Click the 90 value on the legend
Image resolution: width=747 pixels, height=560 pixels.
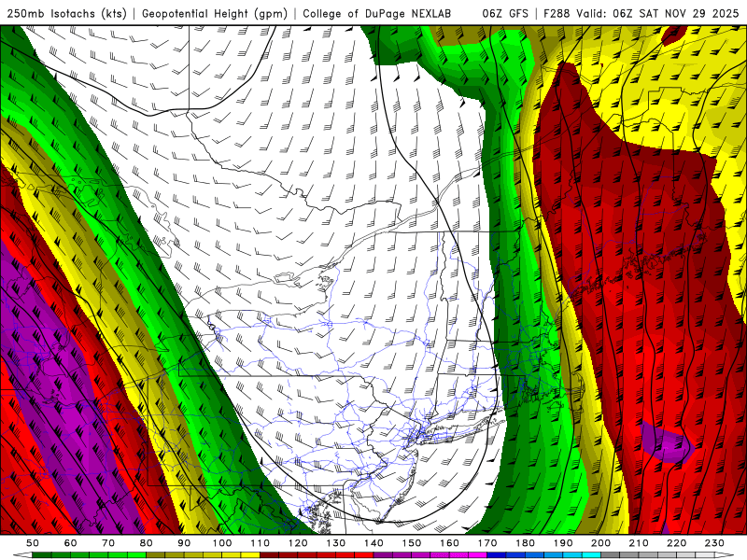tap(184, 543)
